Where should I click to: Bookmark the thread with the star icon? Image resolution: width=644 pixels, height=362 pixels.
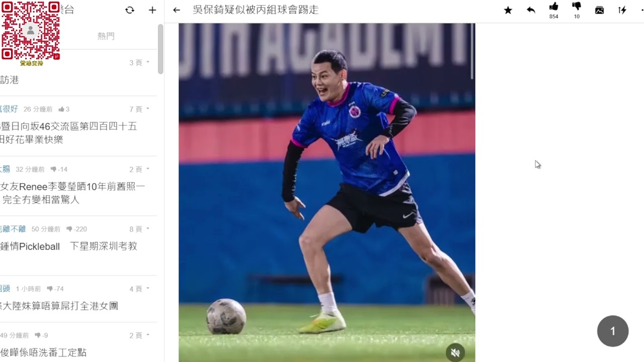pos(508,10)
